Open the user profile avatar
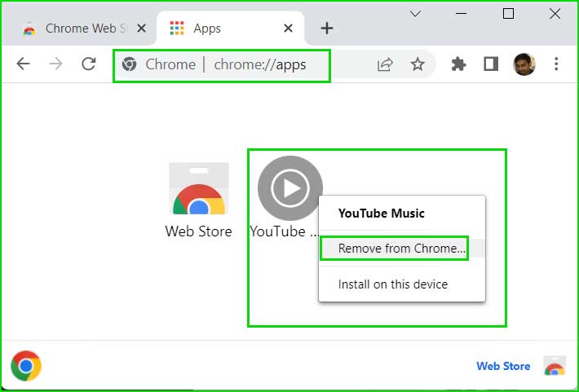 click(x=524, y=64)
